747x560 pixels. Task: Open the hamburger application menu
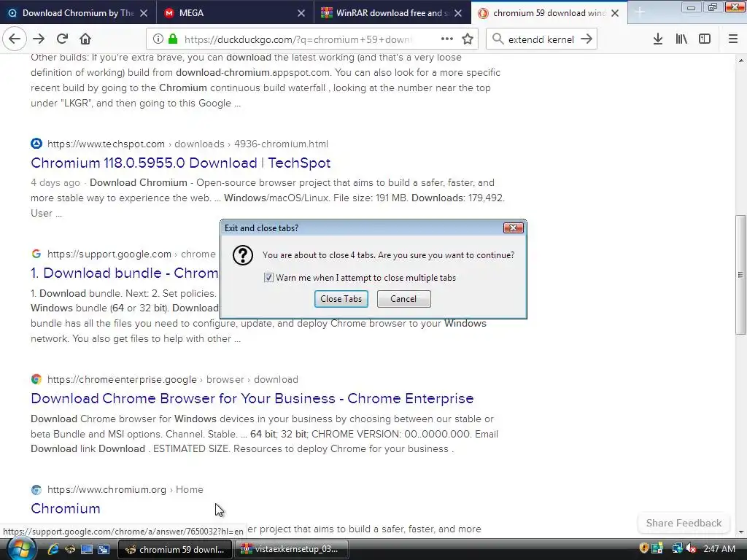tap(733, 39)
